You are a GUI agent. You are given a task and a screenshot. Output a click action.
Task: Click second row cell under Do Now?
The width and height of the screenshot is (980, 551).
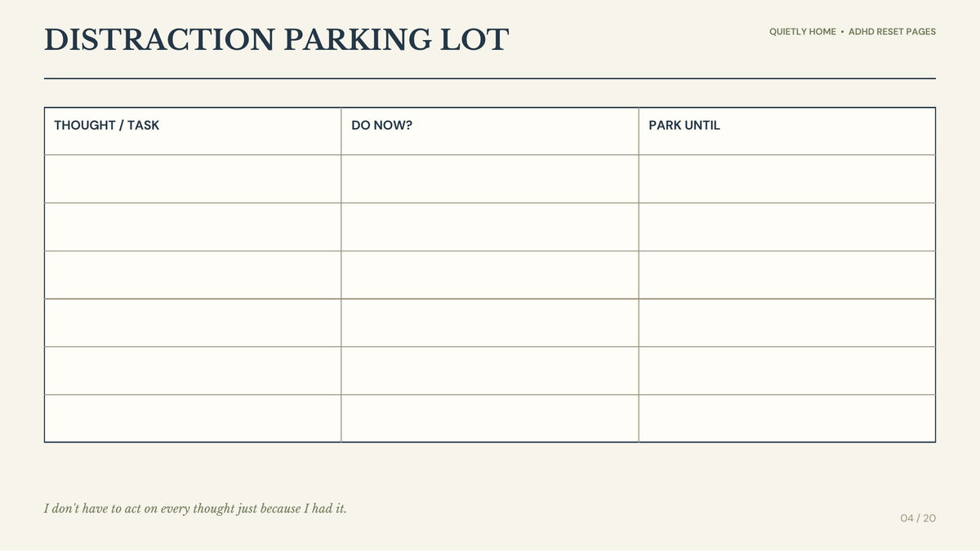[x=490, y=227]
